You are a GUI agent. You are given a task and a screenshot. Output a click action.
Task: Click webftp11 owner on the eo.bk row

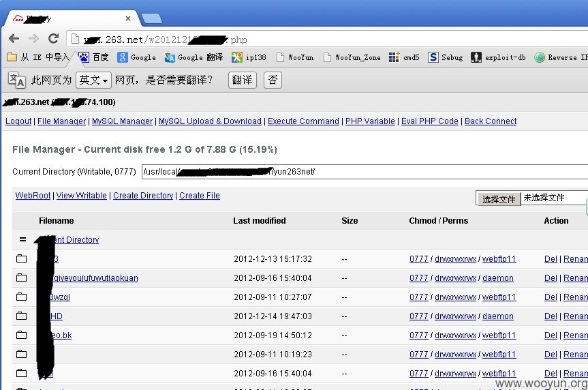coord(499,335)
